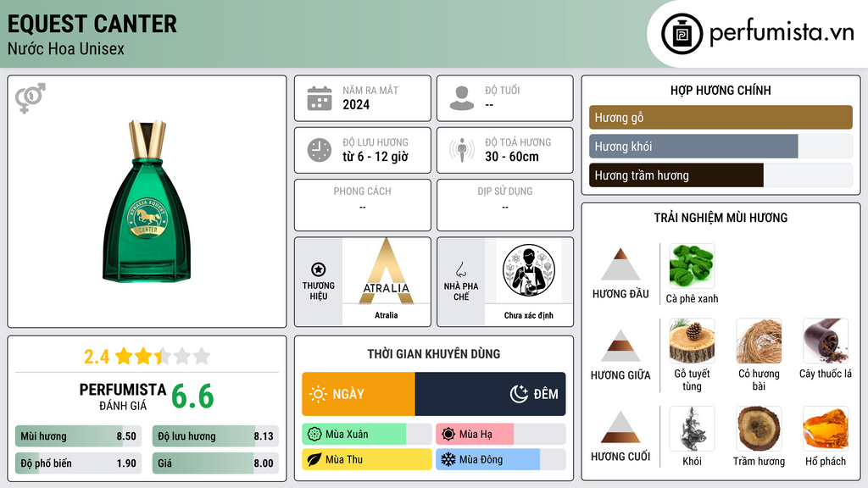This screenshot has height=488, width=868.
Task: Select the Đêm dark segment
Action: coord(490,394)
